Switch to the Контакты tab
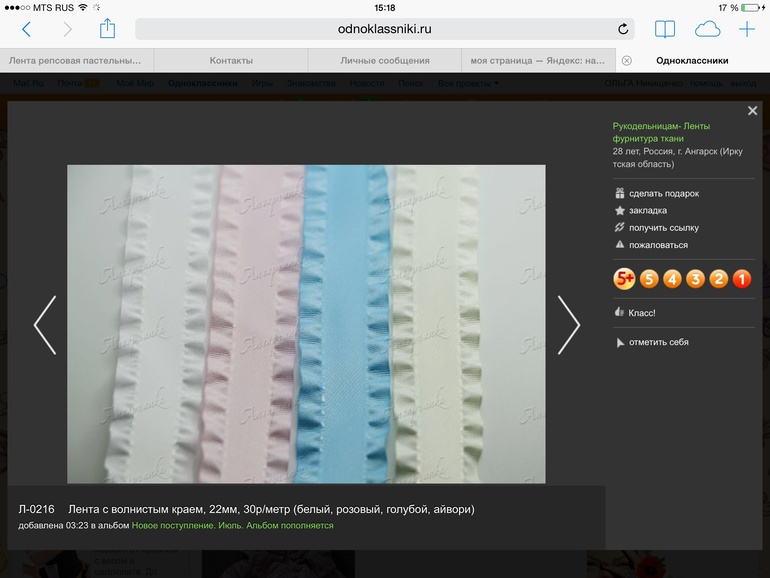 (x=231, y=60)
